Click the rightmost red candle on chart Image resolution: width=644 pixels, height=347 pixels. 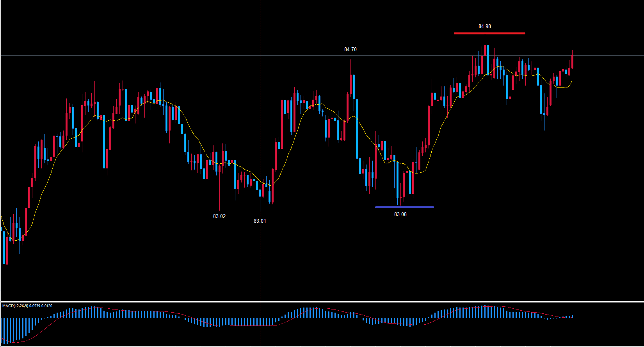click(572, 62)
